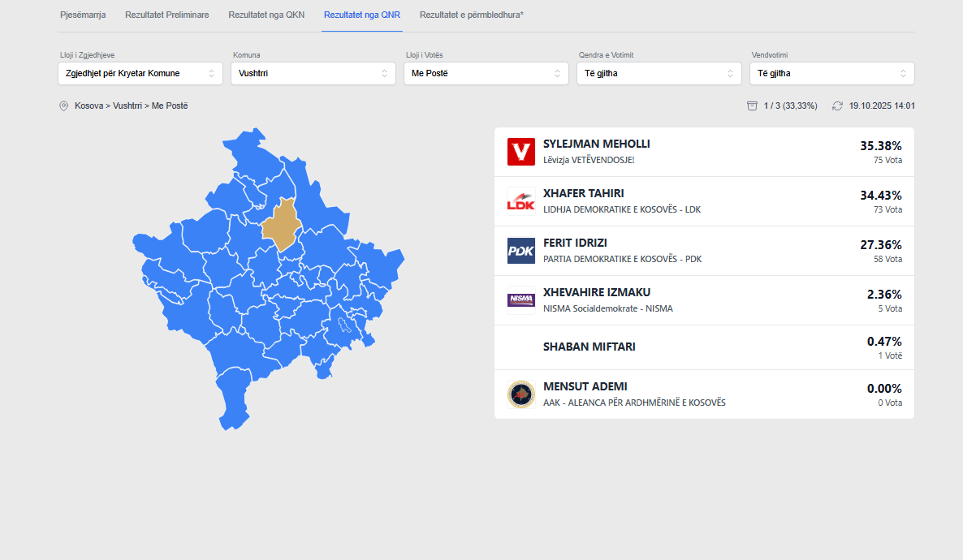Click the PDK party logo icon
Screen dimensions: 963x560
[x=521, y=251]
